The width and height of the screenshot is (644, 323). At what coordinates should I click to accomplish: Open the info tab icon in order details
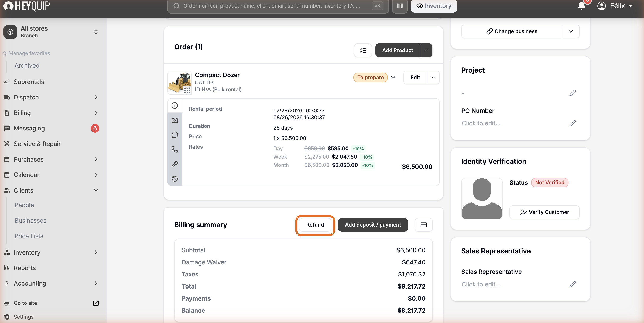pyautogui.click(x=175, y=106)
